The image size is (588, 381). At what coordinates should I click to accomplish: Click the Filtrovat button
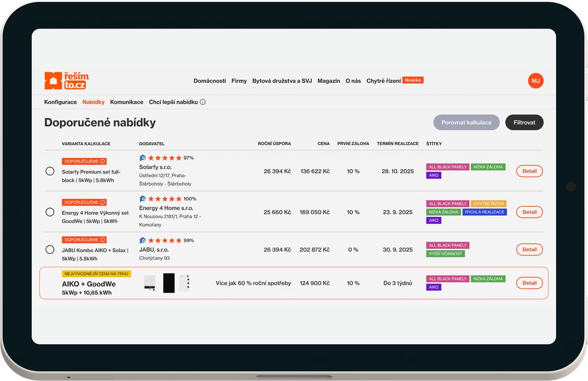click(524, 122)
